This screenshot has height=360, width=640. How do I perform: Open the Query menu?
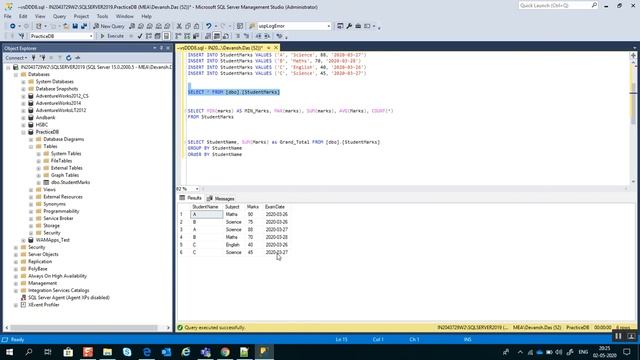59,16
